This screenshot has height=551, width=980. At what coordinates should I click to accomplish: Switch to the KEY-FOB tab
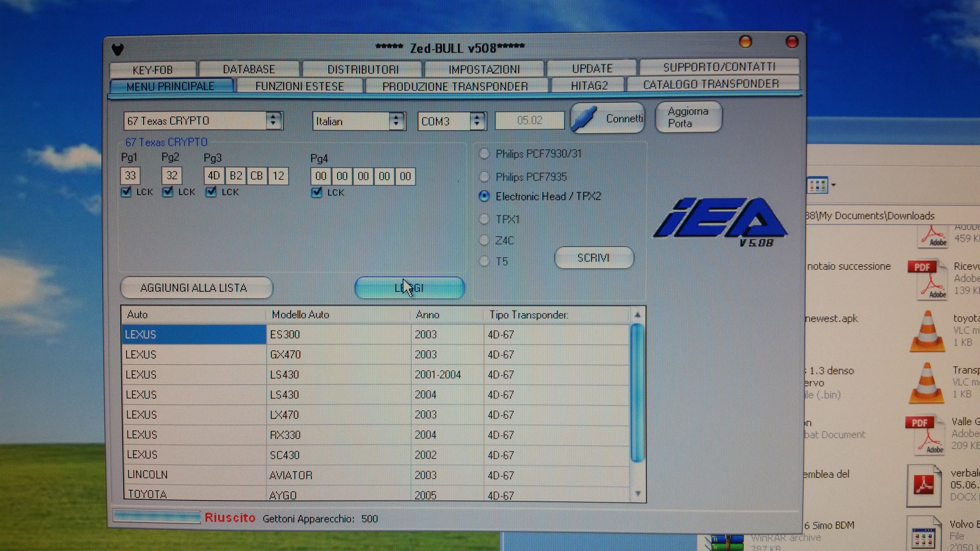(x=153, y=70)
